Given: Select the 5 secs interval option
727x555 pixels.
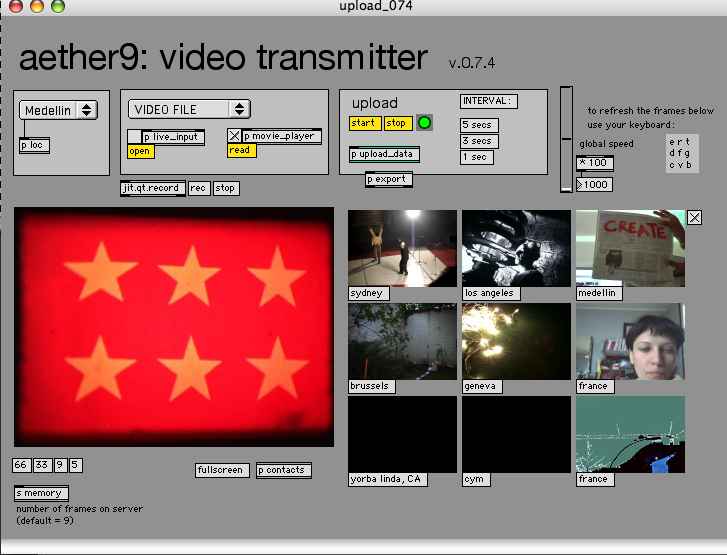Looking at the screenshot, I should point(477,125).
